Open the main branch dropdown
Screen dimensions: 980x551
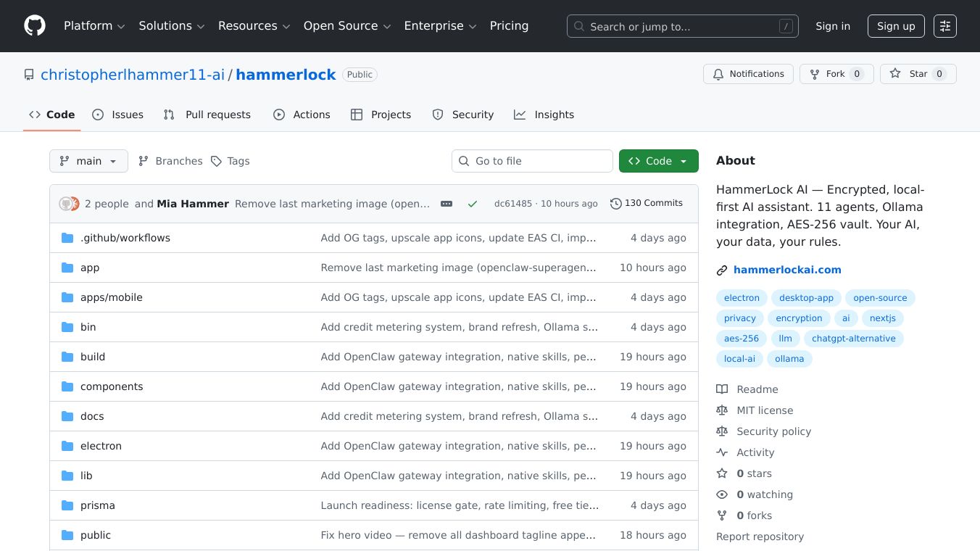88,161
